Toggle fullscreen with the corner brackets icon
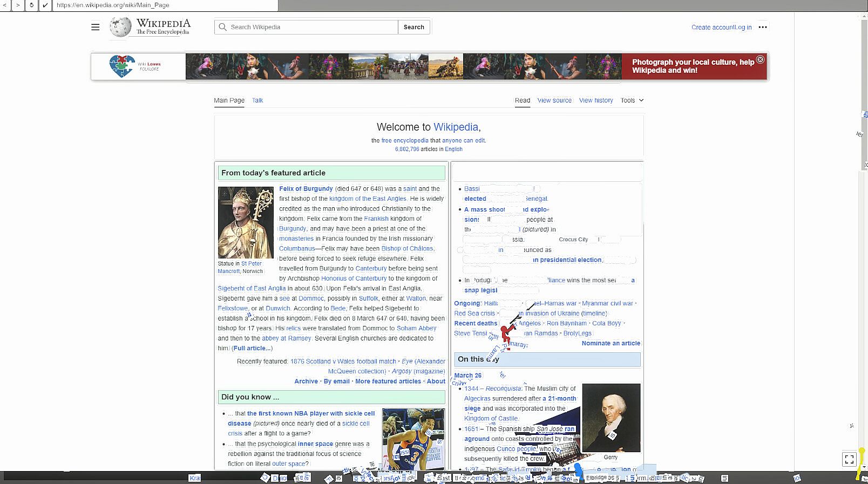This screenshot has height=484, width=868. coord(849,459)
